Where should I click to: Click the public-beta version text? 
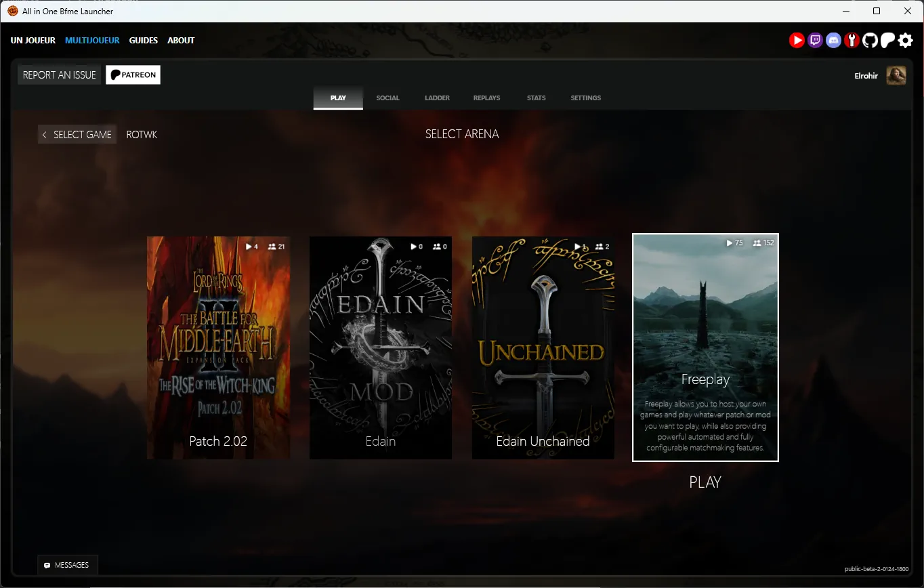[x=877, y=570]
